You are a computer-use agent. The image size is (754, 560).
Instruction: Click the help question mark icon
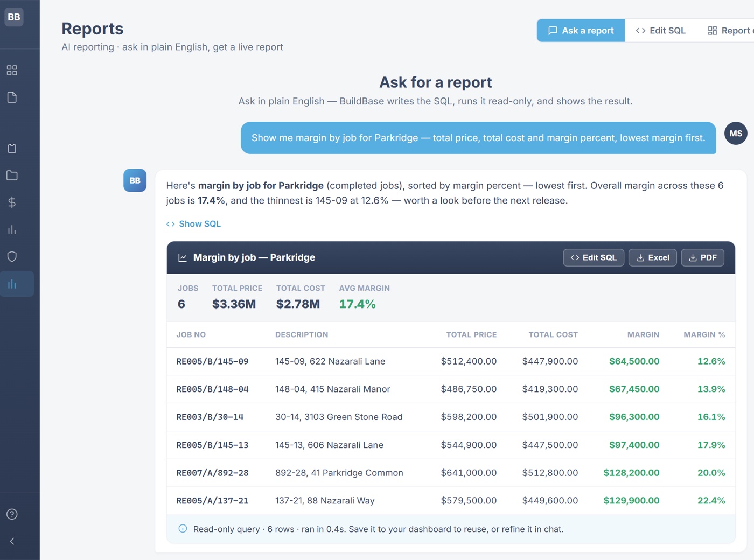(x=12, y=514)
